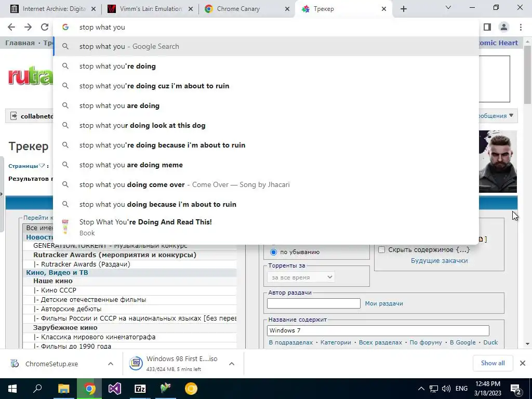Viewport: 532px width, 399px height.
Task: Select 'Кино, Видео и ТВ' category row
Action: click(130, 272)
